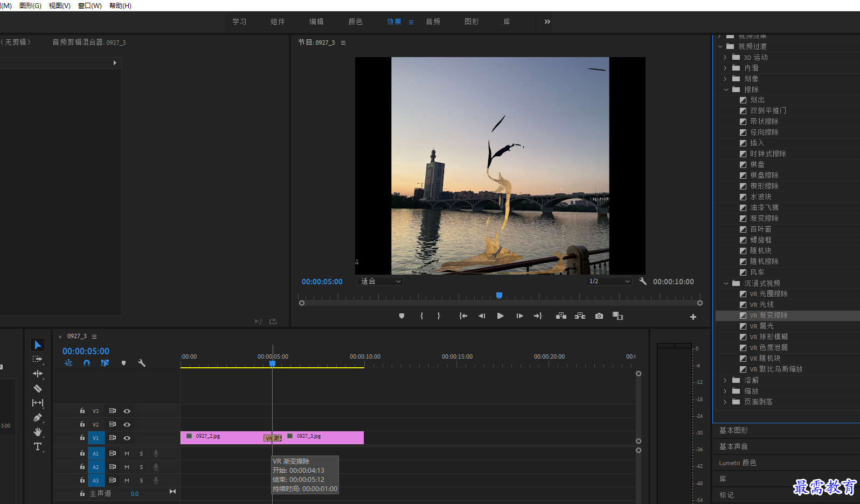The image size is (860, 504).
Task: Toggle timeline snap magnet
Action: tap(87, 363)
